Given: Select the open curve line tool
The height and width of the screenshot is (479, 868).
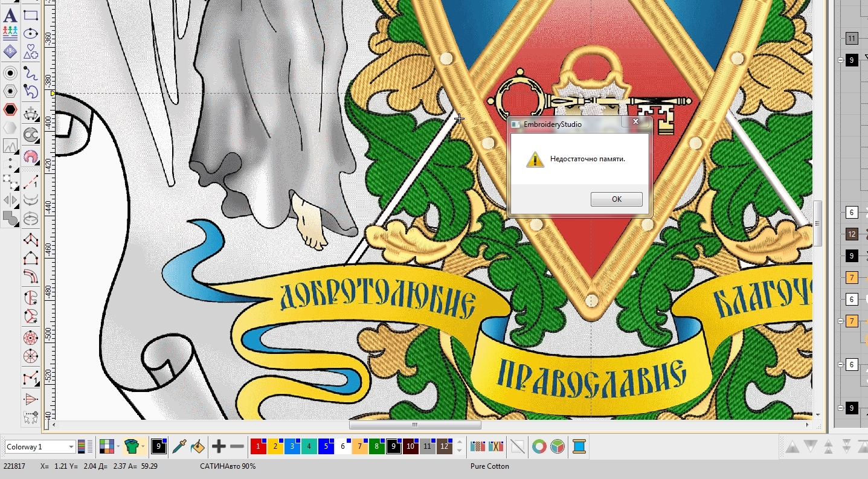Looking at the screenshot, I should (x=31, y=74).
